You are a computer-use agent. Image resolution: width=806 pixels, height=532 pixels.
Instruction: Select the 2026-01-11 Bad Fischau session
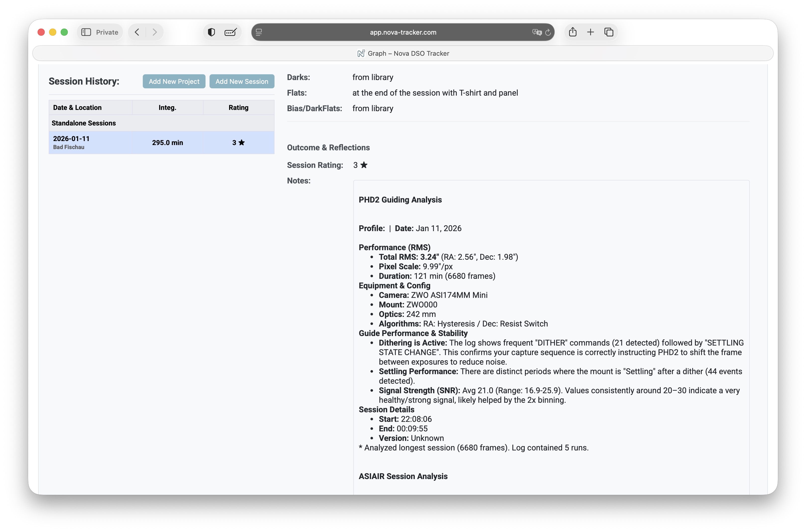point(161,143)
